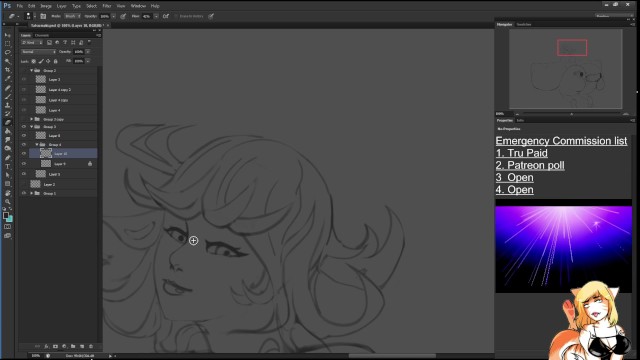This screenshot has width=640, height=360.
Task: Delete layer trash icon
Action: [x=91, y=346]
